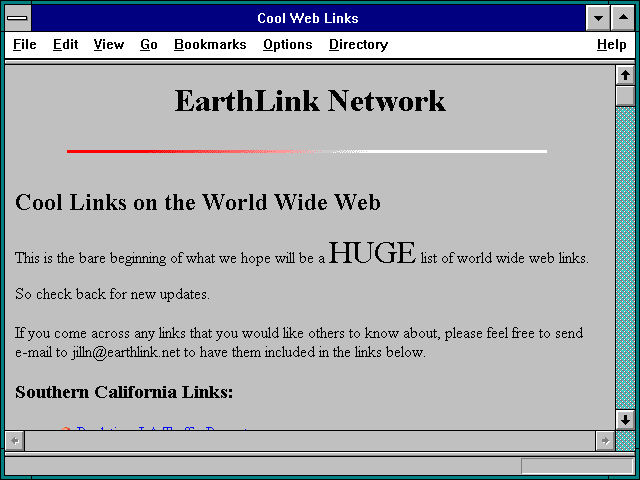Maximize the Cool Web Links window
Screen dimensions: 640x480
click(x=623, y=18)
